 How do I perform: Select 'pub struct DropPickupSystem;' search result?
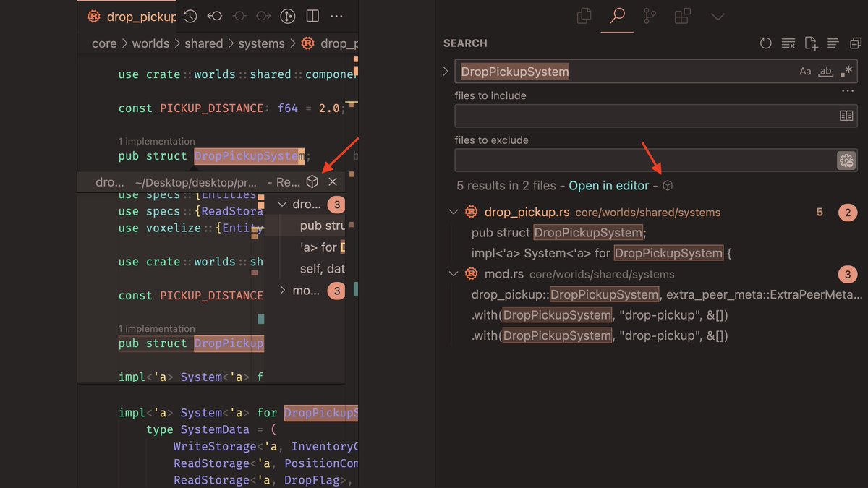click(558, 233)
